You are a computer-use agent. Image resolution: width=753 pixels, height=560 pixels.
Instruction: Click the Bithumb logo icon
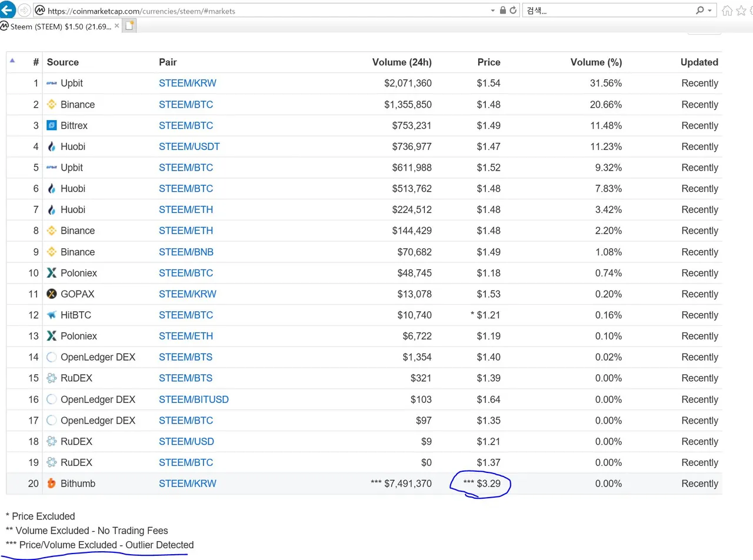[x=51, y=484]
